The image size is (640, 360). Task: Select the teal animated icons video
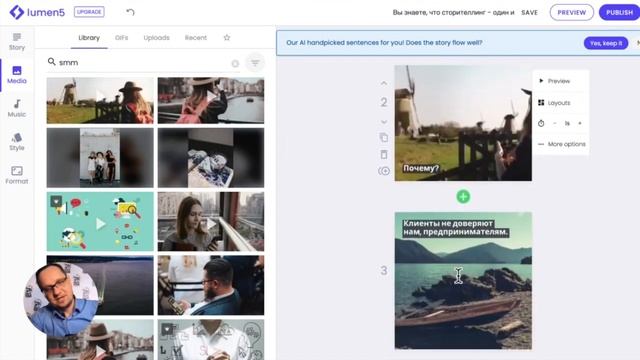coord(100,222)
